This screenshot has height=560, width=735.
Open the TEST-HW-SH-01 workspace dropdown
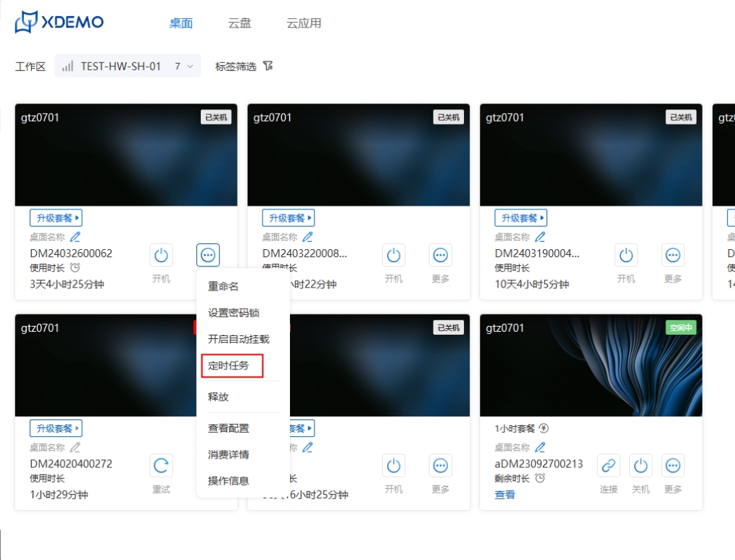[128, 67]
